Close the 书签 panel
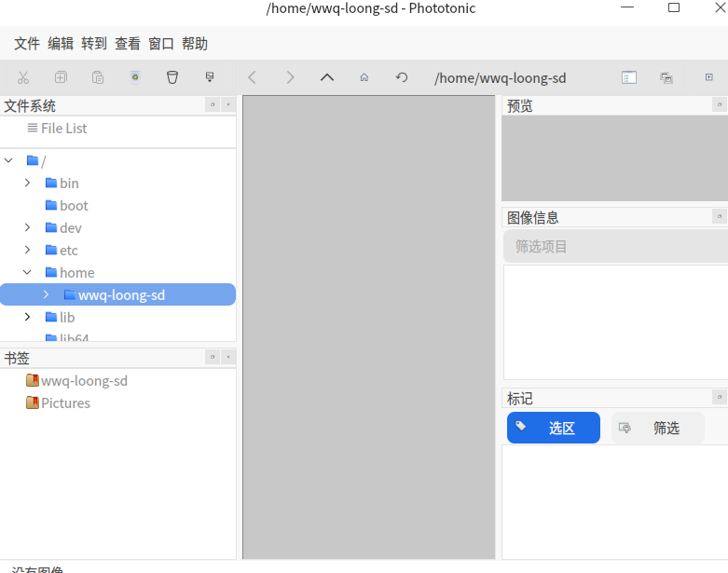Image resolution: width=728 pixels, height=573 pixels. [x=228, y=357]
